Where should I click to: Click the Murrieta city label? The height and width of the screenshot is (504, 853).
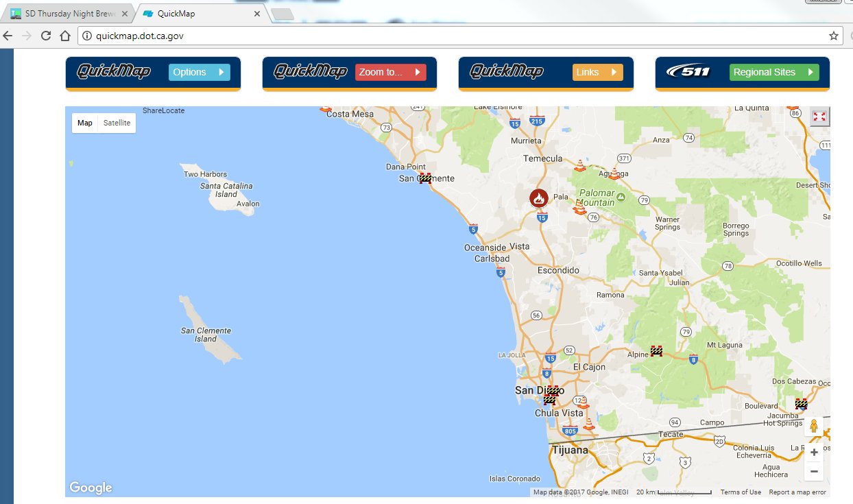click(x=526, y=141)
